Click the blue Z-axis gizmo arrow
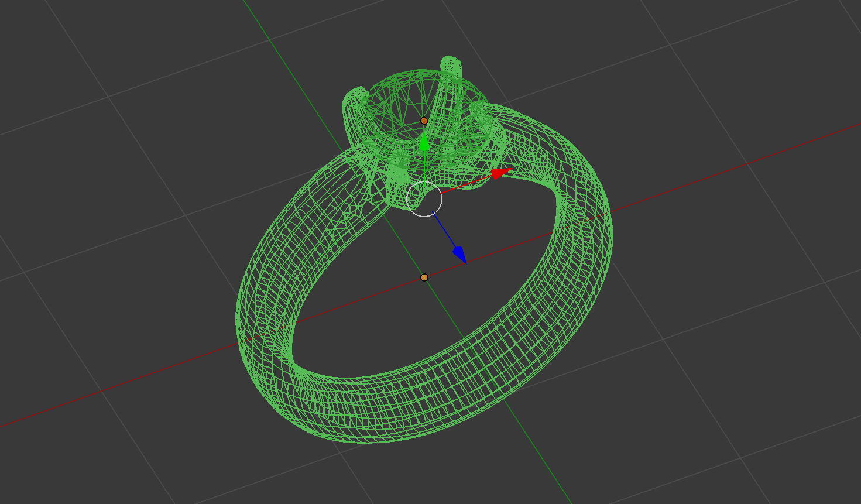The image size is (861, 504). pyautogui.click(x=460, y=255)
